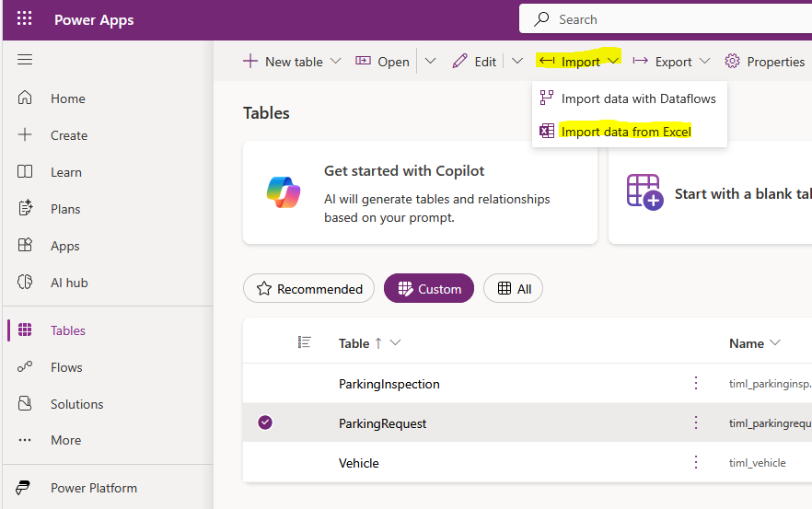Image resolution: width=812 pixels, height=509 pixels.
Task: Click the Edit toolbar button
Action: click(x=474, y=62)
